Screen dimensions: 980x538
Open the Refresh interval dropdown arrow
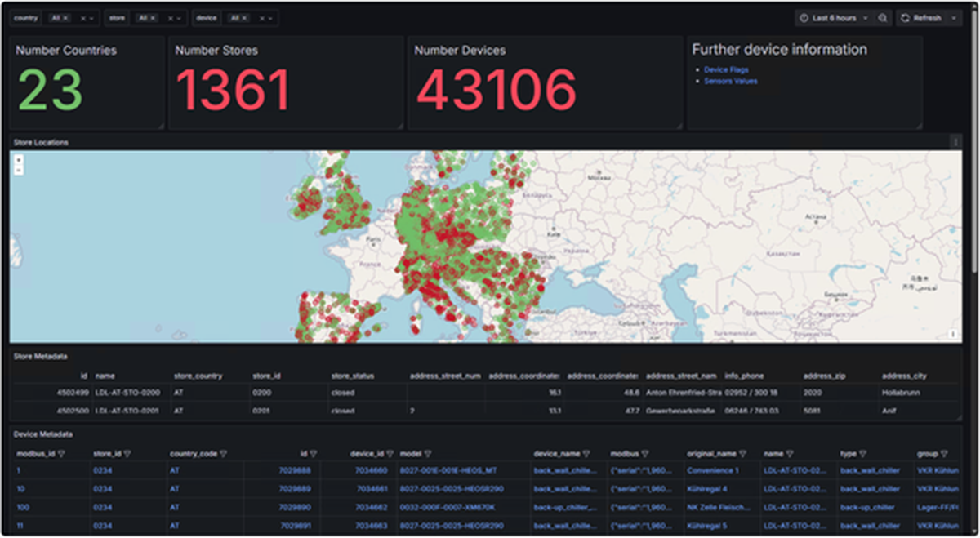point(954,17)
